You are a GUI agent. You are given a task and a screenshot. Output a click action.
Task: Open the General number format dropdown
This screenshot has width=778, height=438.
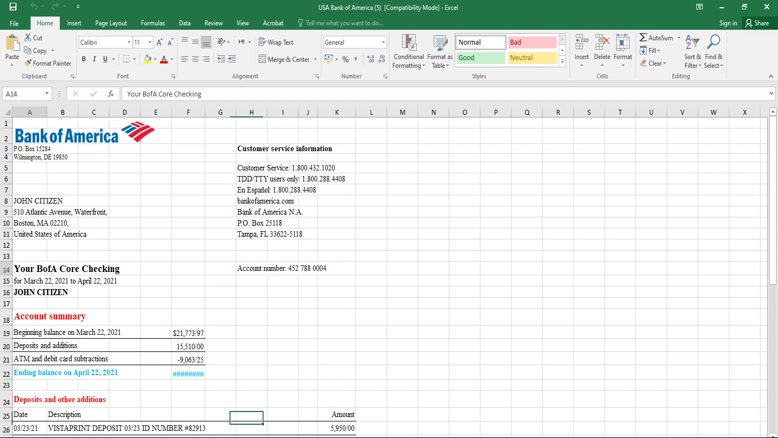coord(383,43)
